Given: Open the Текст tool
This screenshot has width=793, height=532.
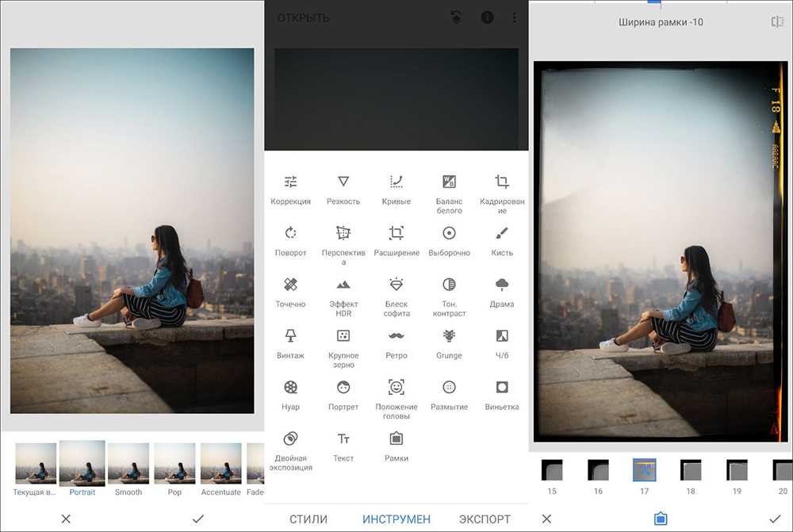Looking at the screenshot, I should (x=343, y=446).
